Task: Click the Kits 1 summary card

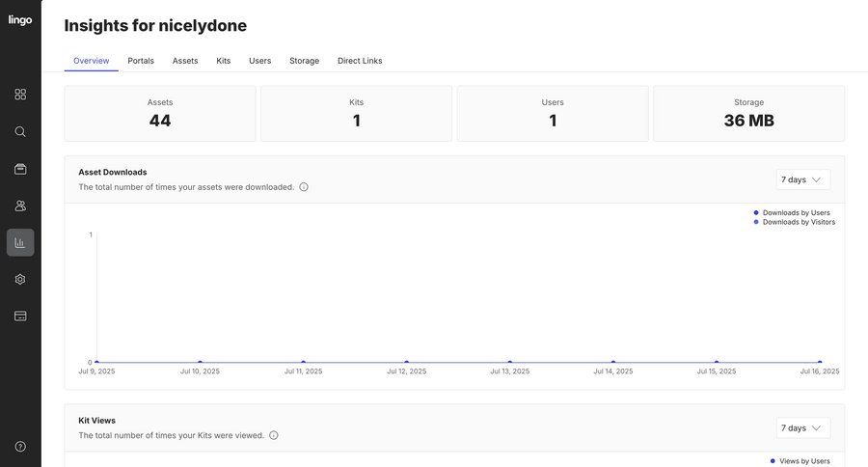Action: click(357, 114)
